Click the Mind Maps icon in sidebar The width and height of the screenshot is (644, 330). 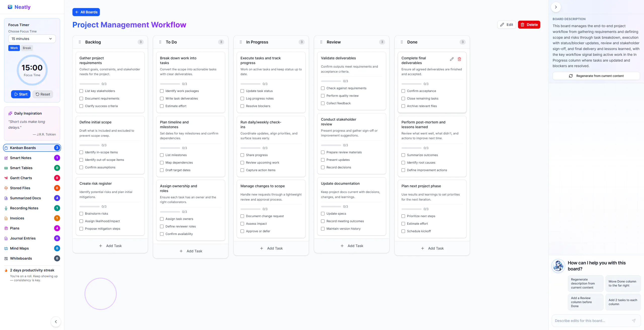click(x=6, y=248)
